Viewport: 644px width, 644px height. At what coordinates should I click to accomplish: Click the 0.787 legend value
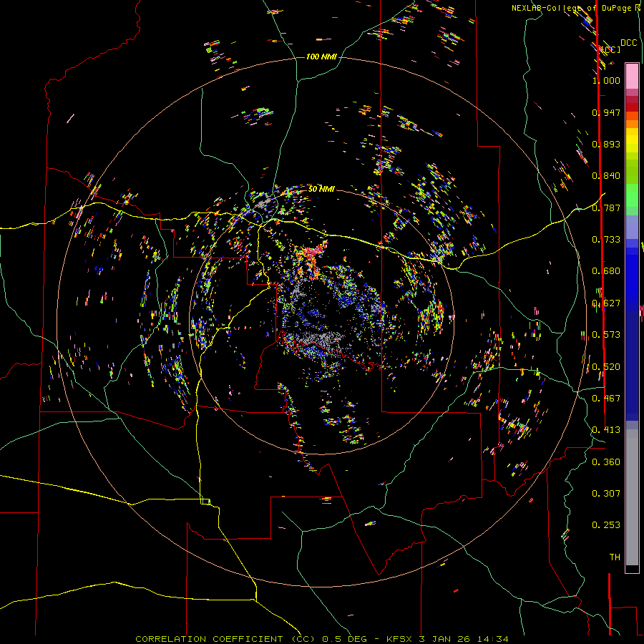(606, 208)
